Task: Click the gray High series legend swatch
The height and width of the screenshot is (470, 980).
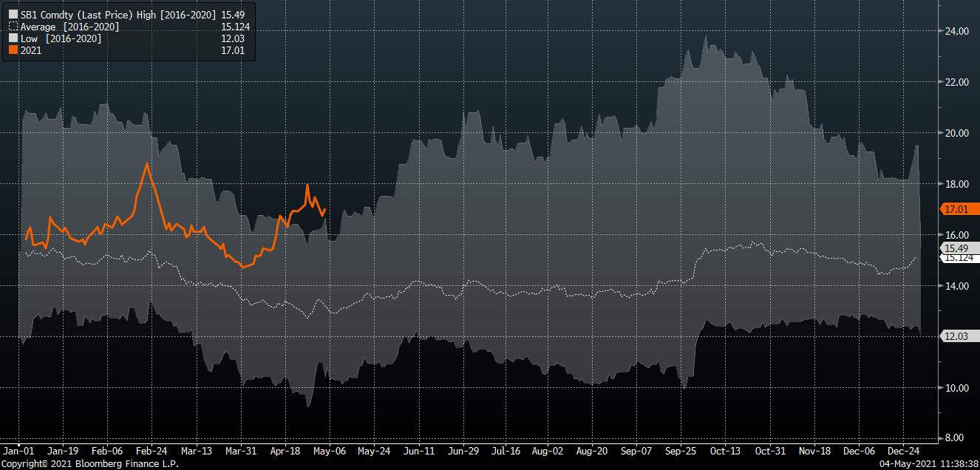Action: (x=13, y=14)
